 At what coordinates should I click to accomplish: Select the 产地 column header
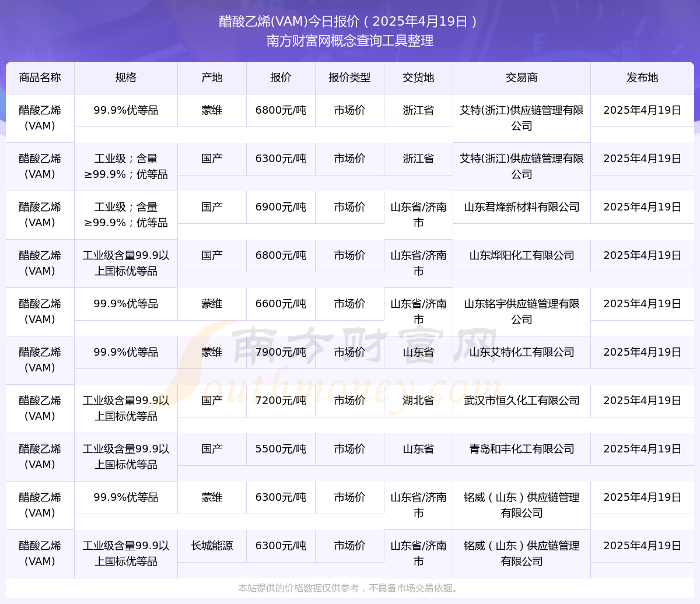pos(212,78)
